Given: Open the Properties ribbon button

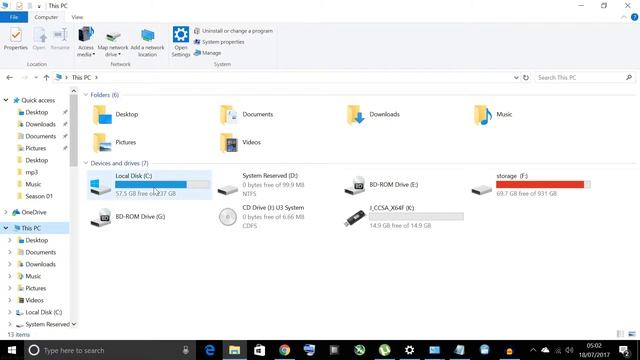Looking at the screenshot, I should (x=16, y=39).
